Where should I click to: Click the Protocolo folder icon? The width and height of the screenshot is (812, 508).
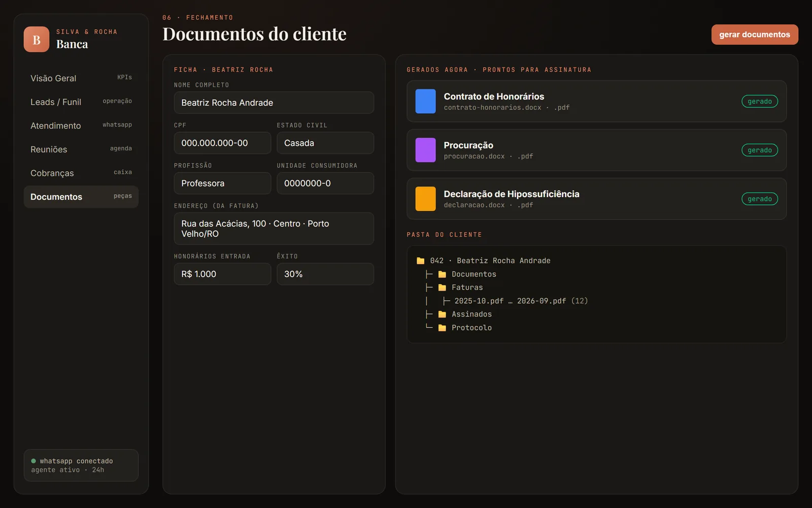442,328
